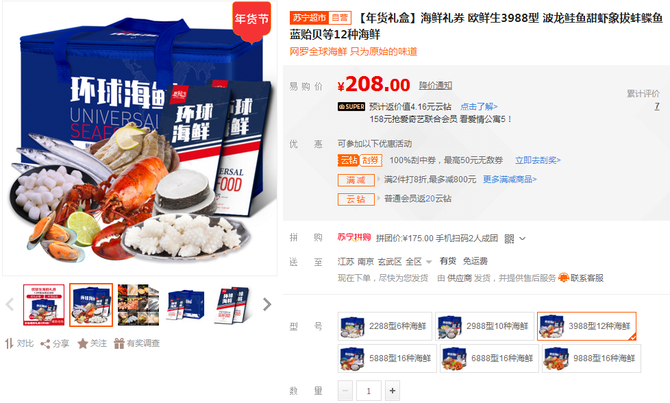The height and width of the screenshot is (403, 670).
Task: Click the 关注 star icon
Action: click(82, 344)
